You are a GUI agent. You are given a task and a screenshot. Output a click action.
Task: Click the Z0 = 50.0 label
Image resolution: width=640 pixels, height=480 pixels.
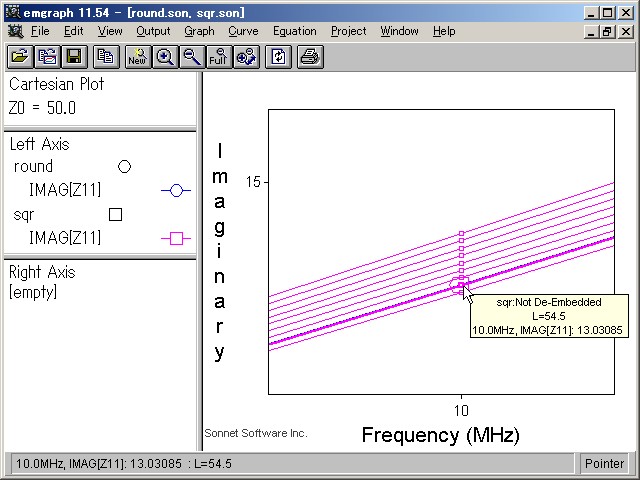(x=42, y=108)
